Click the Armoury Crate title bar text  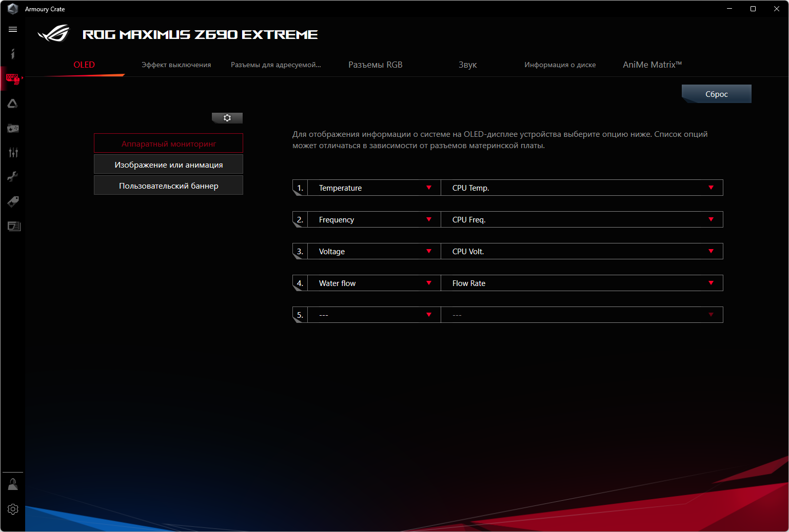[45, 9]
